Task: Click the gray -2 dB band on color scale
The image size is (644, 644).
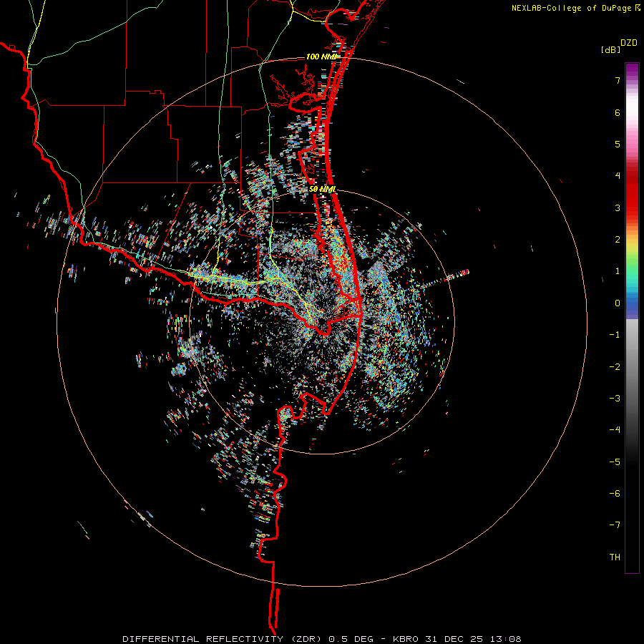Action: coord(632,367)
